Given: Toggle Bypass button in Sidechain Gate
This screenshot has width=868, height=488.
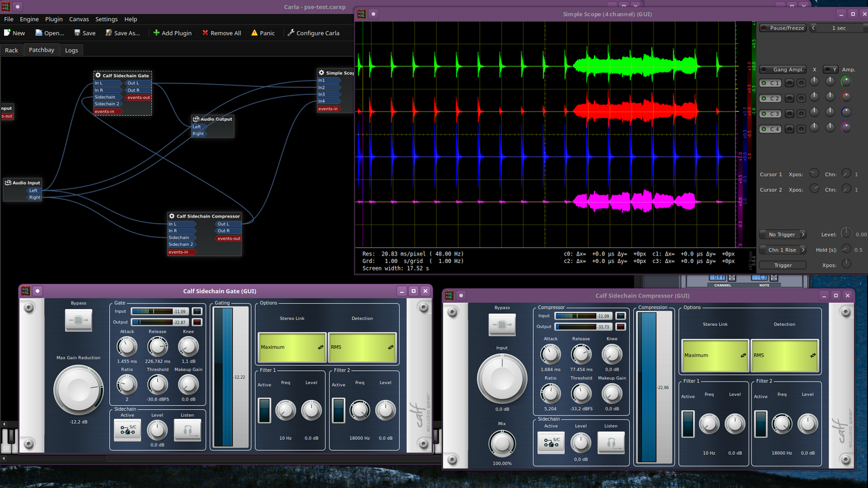Looking at the screenshot, I should [79, 320].
